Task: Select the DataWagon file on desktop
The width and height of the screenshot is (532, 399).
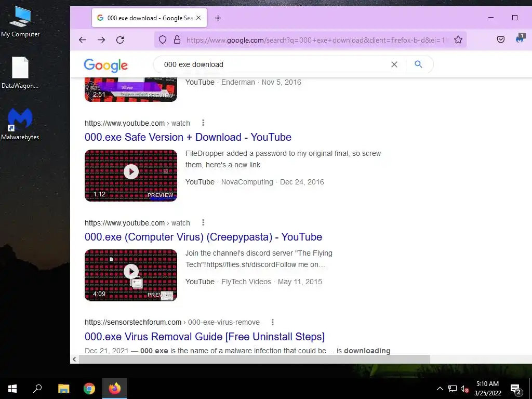Action: (20, 73)
